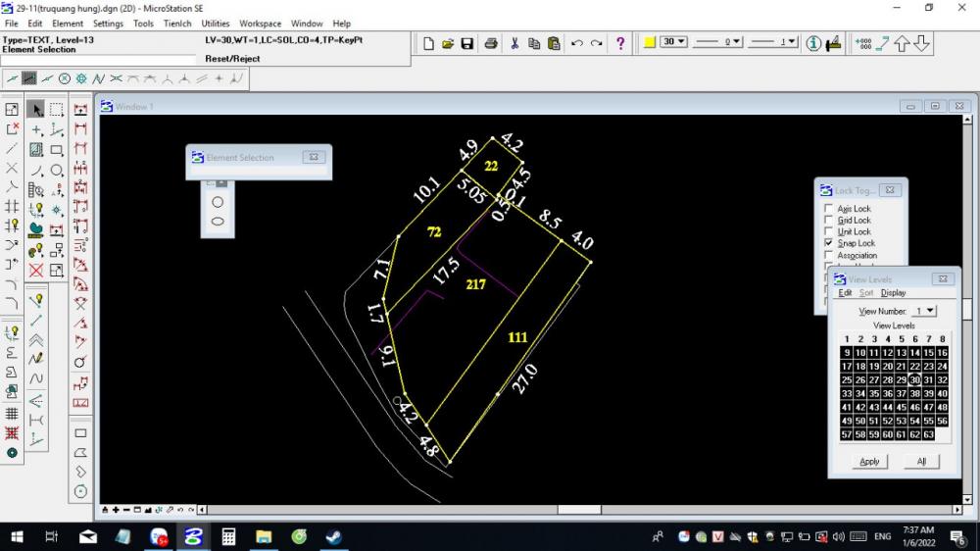Open the Windows Start menu
980x551 pixels.
click(17, 536)
